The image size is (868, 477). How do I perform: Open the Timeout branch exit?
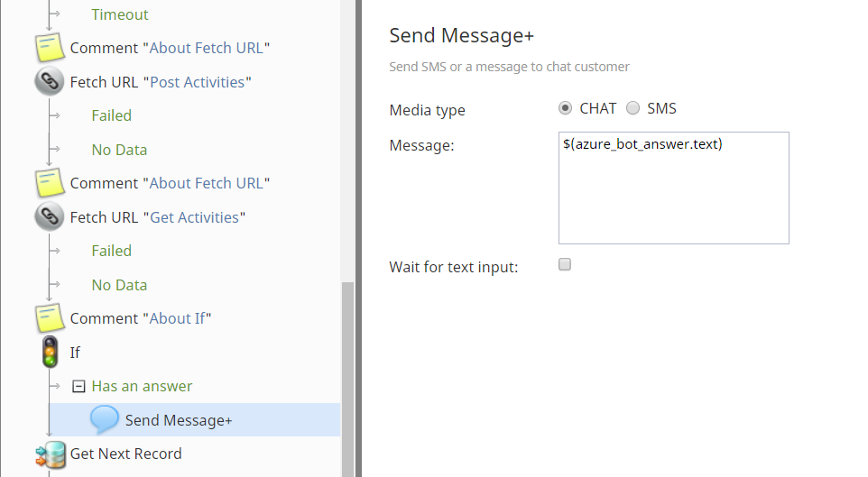(x=120, y=14)
